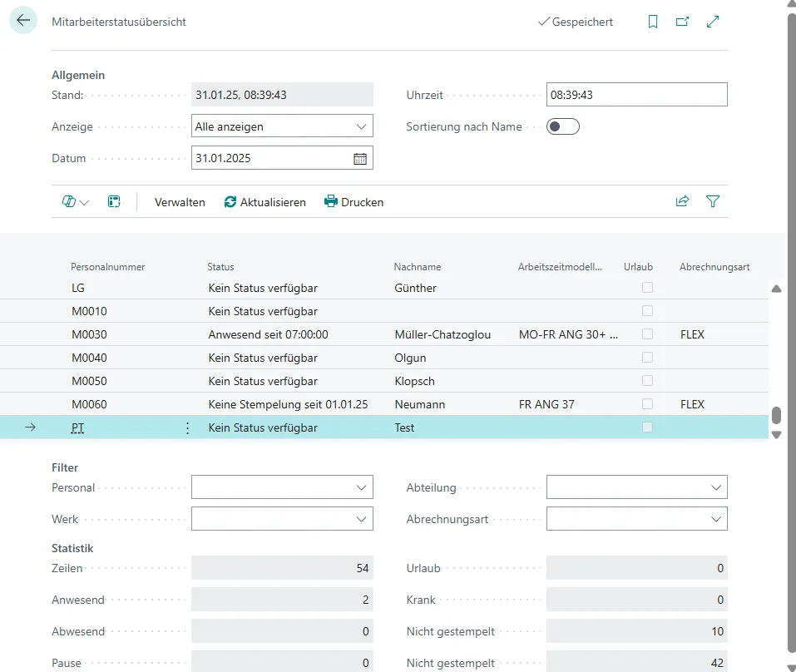The width and height of the screenshot is (796, 672).
Task: Click the bookmark icon in header
Action: coord(653,22)
